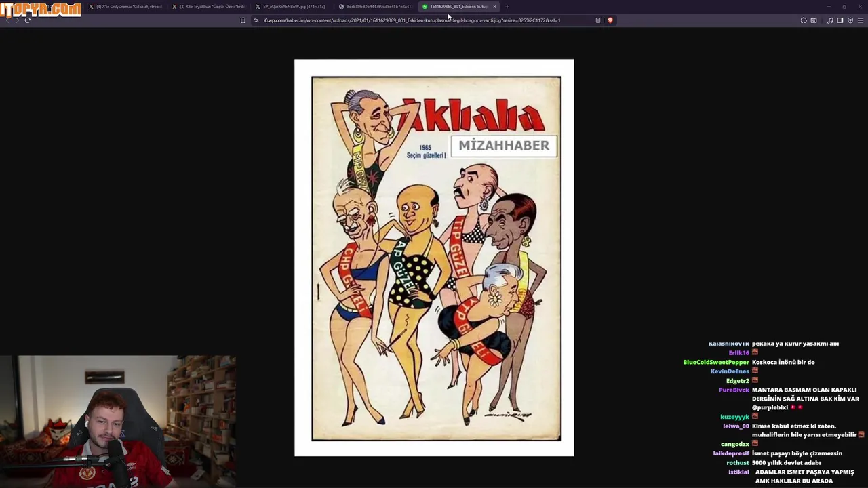
Task: Switch to the 8dcb80bd36f44769 tab
Action: (x=376, y=7)
